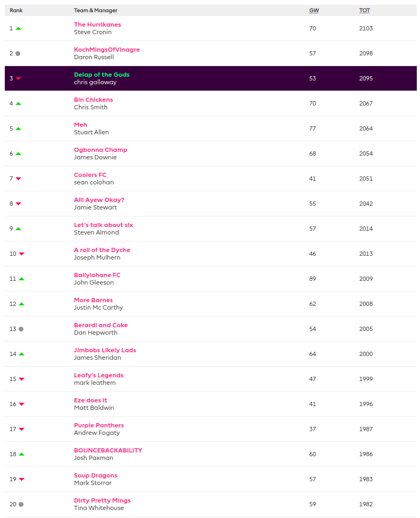Open Soup Dragons team link
Image resolution: width=420 pixels, height=518 pixels.
(95, 475)
